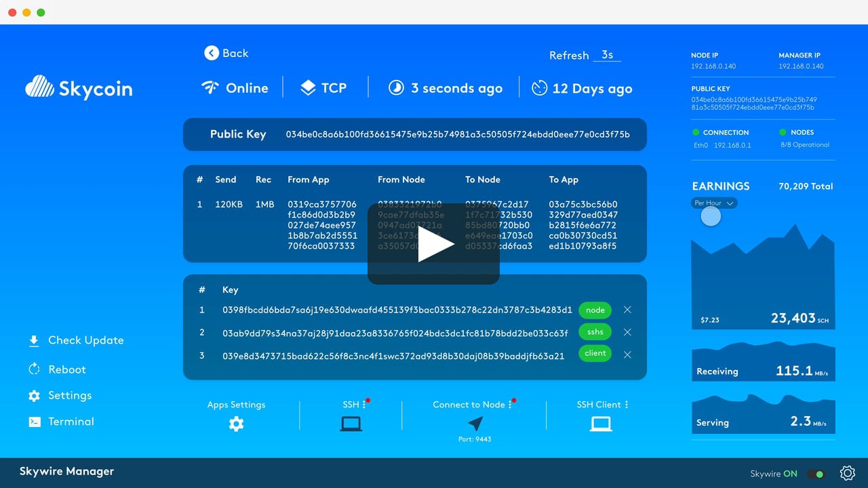Click the Public Key value in the main panel
Image resolution: width=868 pixels, height=488 pixels.
[x=458, y=134]
